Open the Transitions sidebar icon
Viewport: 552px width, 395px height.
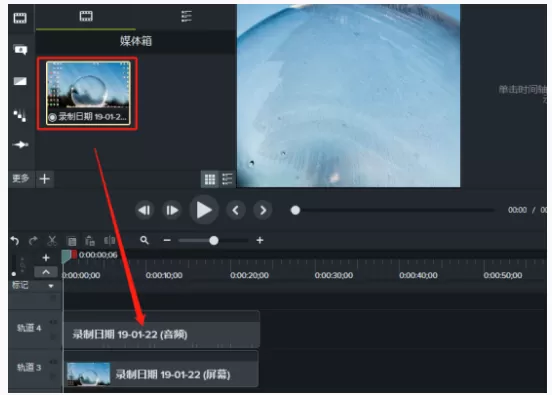(x=20, y=81)
